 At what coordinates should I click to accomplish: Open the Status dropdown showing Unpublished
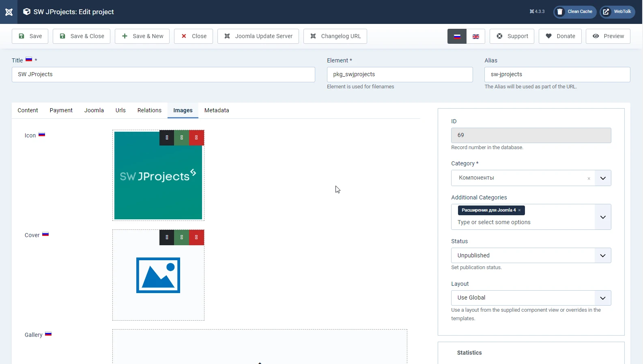click(x=531, y=256)
